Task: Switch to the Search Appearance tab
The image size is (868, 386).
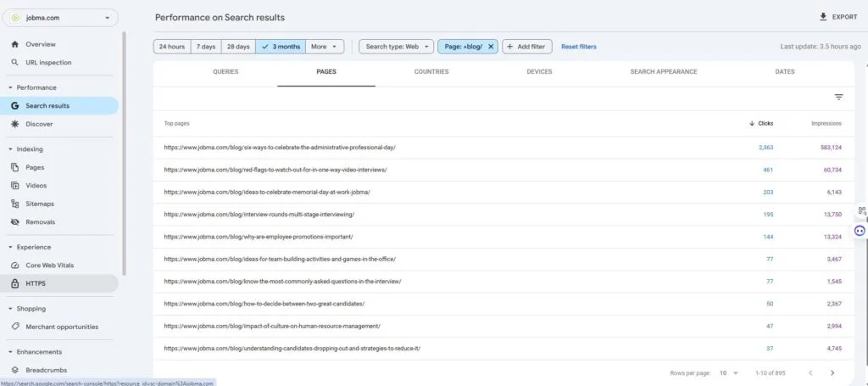Action: (664, 71)
